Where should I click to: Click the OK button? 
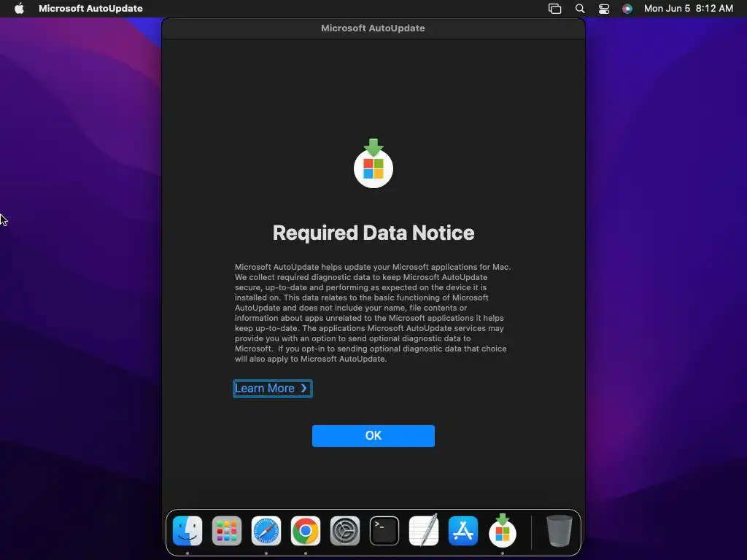click(373, 436)
